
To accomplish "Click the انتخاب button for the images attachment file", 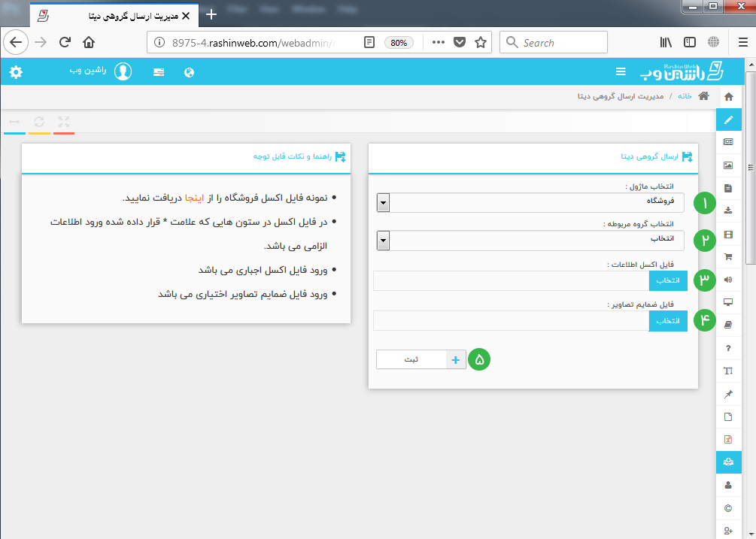I will tap(668, 321).
